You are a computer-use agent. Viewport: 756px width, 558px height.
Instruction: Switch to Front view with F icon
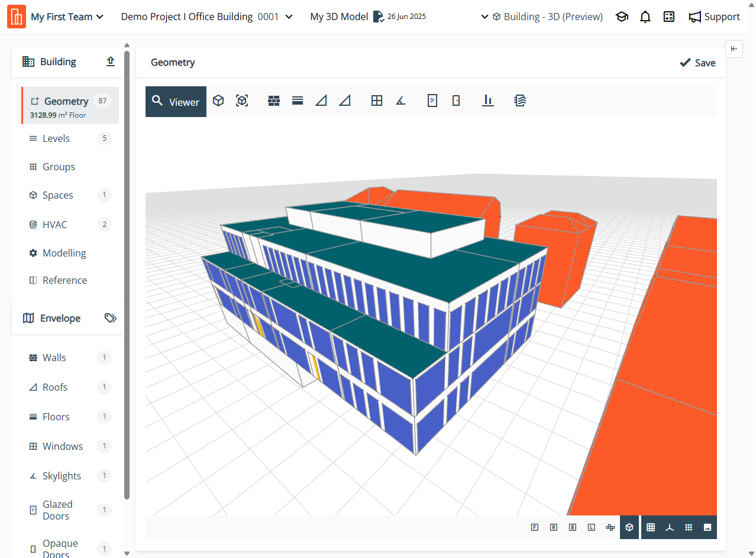[535, 527]
